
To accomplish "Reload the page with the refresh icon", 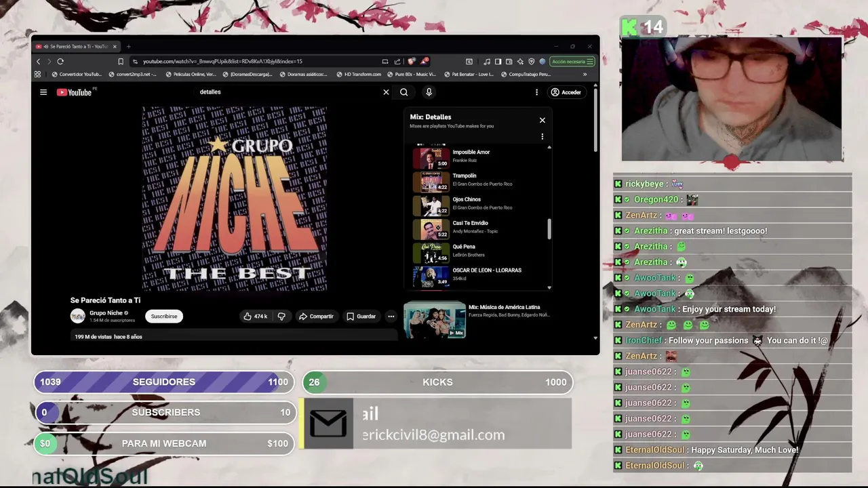I will [x=60, y=62].
